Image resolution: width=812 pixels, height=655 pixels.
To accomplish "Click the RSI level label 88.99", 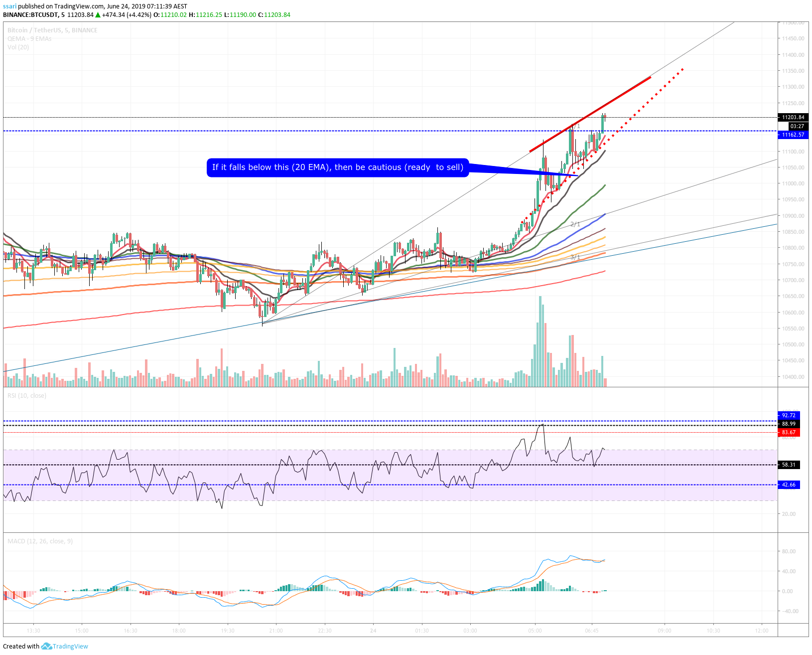I will pyautogui.click(x=789, y=424).
